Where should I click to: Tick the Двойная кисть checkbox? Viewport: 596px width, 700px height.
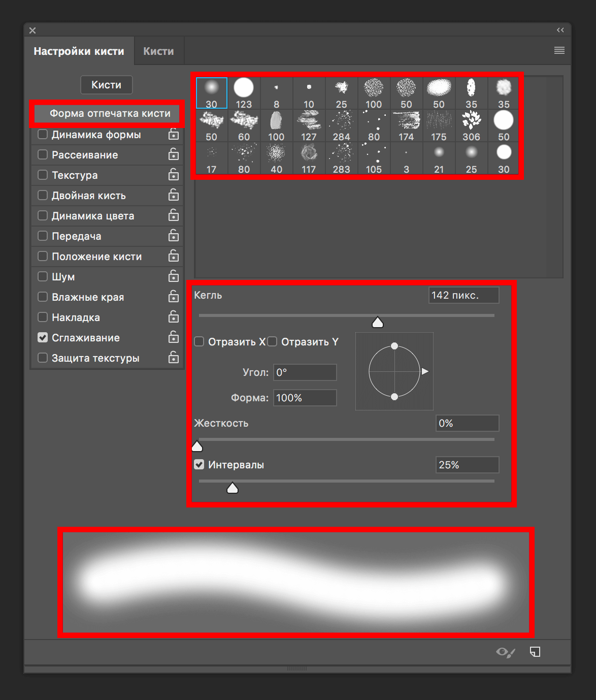click(43, 195)
